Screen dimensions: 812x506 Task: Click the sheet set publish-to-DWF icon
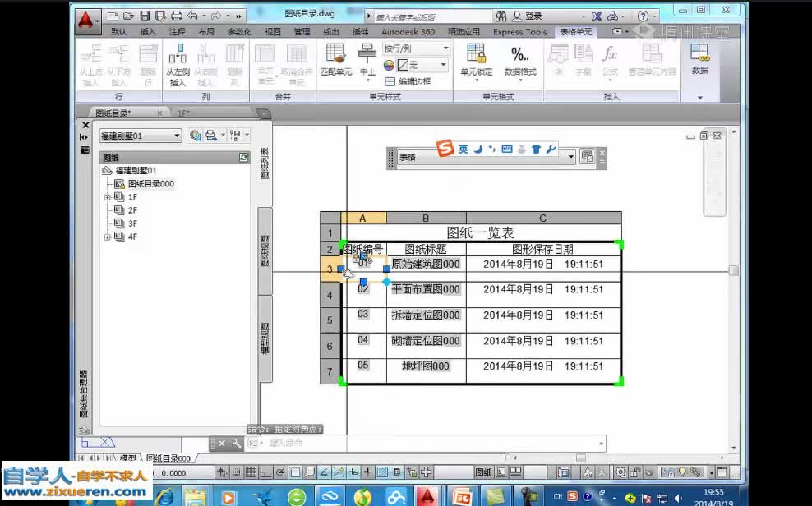click(196, 136)
